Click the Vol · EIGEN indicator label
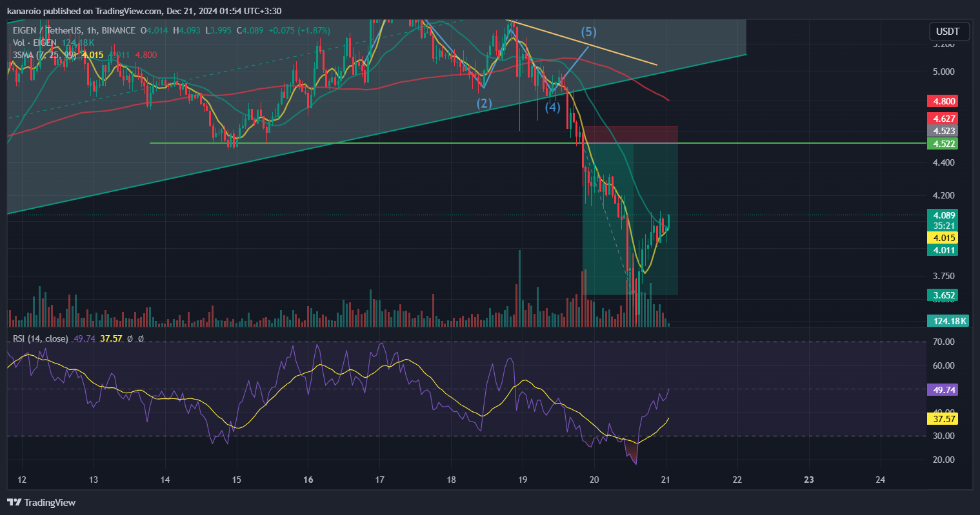Screen dimensions: 980x515 pos(35,43)
